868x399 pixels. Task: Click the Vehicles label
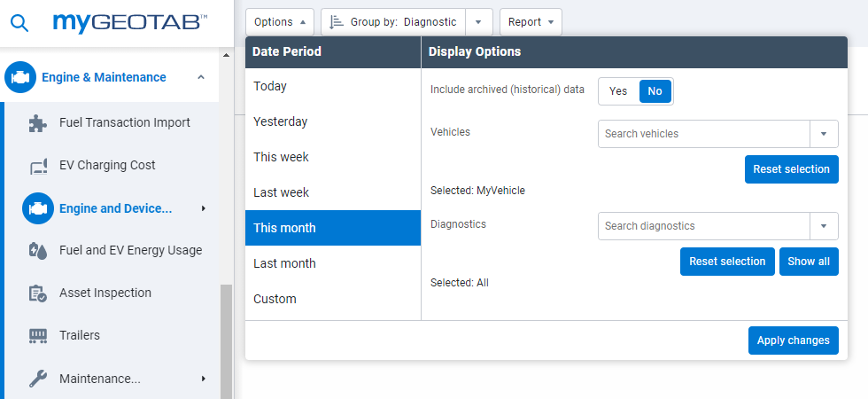pos(450,132)
